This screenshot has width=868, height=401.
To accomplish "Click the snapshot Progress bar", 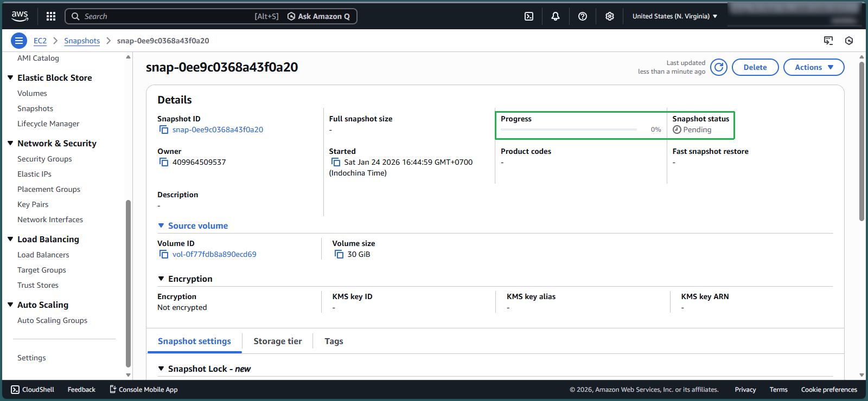I will click(569, 130).
